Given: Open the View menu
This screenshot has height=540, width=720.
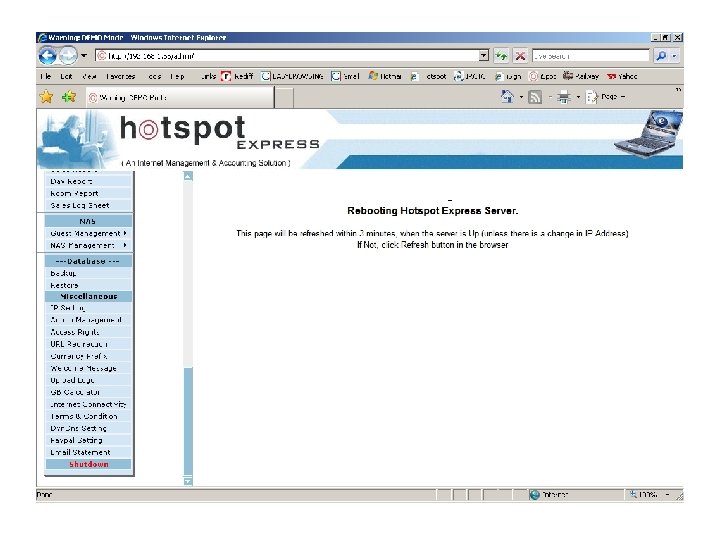Looking at the screenshot, I should (89, 76).
